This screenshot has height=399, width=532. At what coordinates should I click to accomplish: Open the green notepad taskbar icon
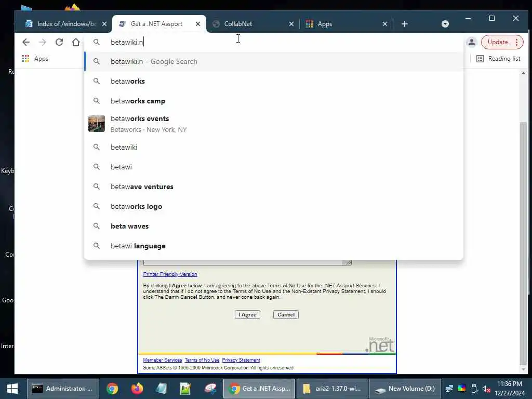coord(185,389)
